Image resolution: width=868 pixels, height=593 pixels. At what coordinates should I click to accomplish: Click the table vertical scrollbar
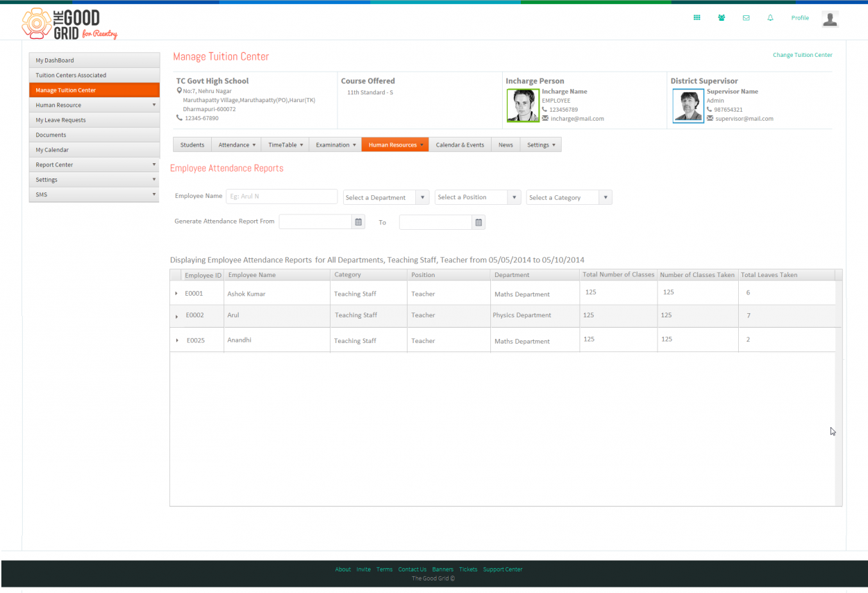coord(838,392)
